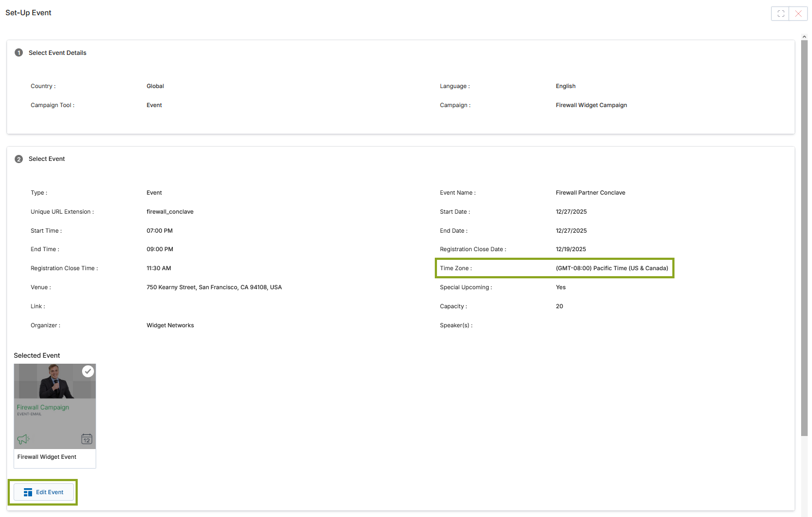This screenshot has height=517, width=812.
Task: Click the step 2 'Select Event' heading
Action: [x=47, y=159]
